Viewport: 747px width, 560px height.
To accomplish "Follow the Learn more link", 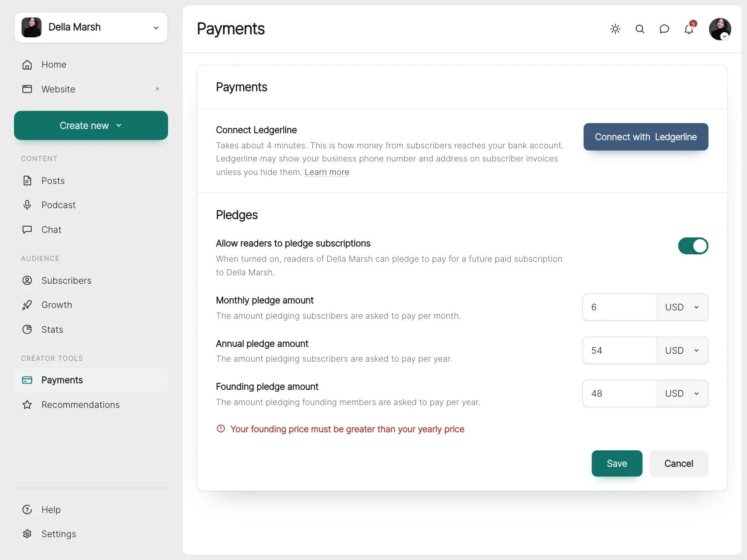I will (327, 172).
